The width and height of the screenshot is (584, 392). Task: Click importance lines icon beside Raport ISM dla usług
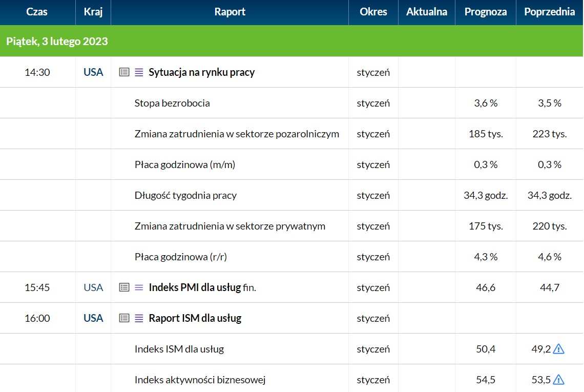139,318
